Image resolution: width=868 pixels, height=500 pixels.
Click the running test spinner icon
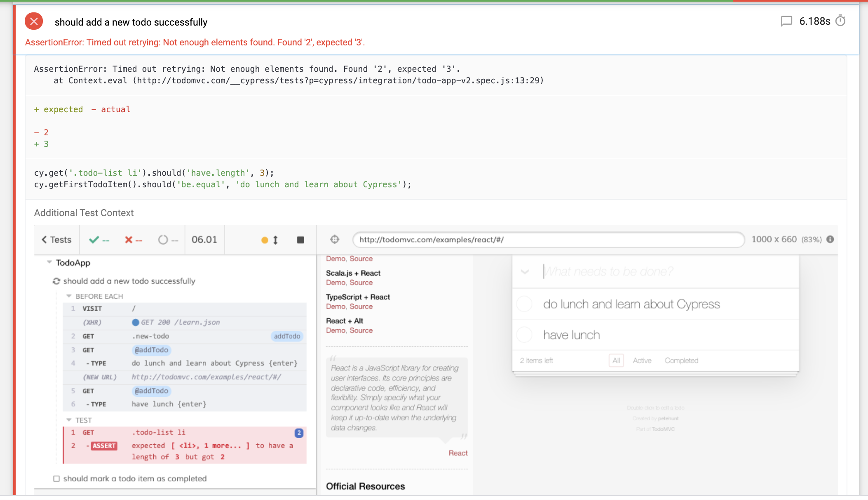pos(56,281)
